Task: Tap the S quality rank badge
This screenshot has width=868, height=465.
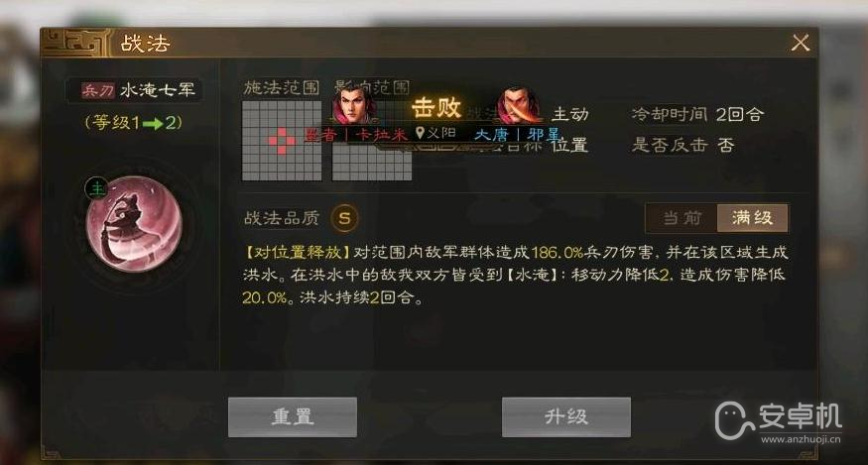Action: coord(344,217)
